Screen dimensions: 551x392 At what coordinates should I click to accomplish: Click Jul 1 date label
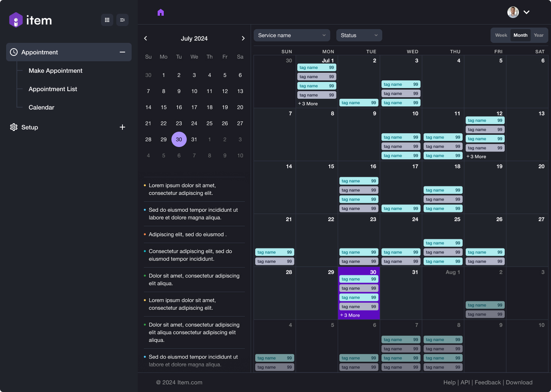point(328,60)
